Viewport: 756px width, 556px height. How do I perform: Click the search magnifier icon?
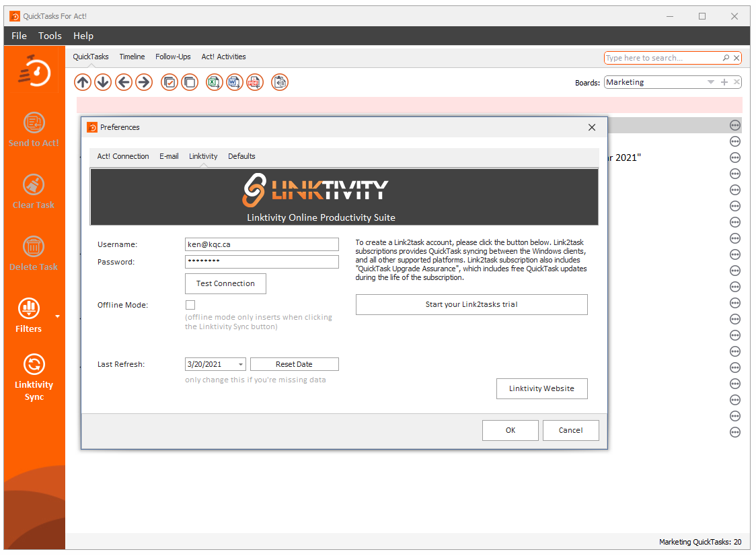[726, 58]
